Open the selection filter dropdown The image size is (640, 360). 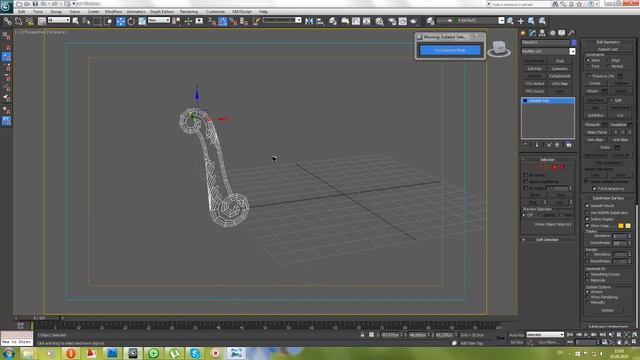pyautogui.click(x=59, y=20)
